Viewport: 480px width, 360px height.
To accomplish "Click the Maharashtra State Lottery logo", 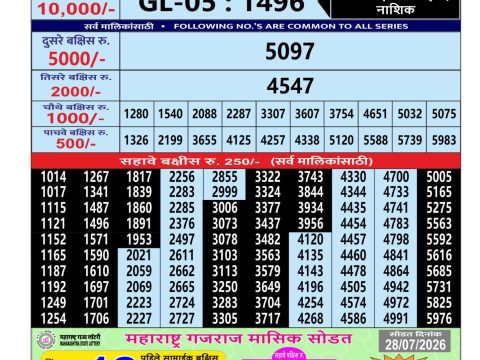I will pyautogui.click(x=46, y=340).
